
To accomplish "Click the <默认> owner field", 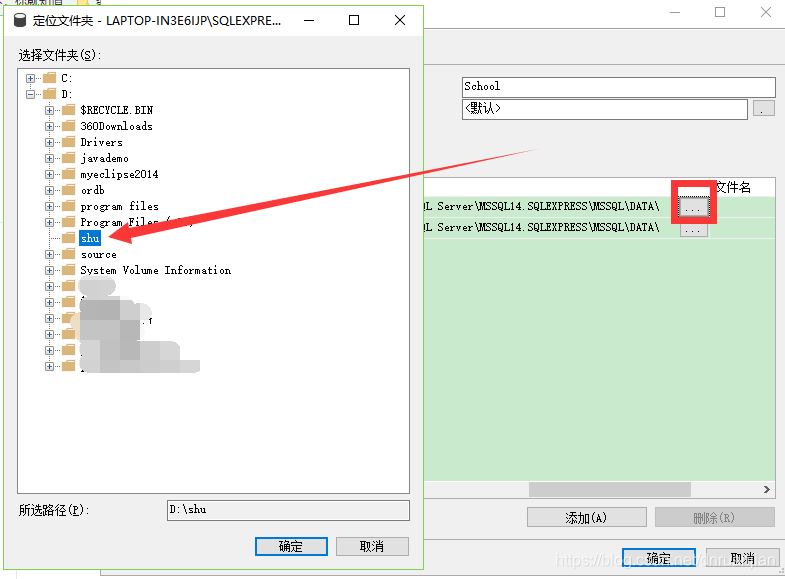I will [x=604, y=109].
